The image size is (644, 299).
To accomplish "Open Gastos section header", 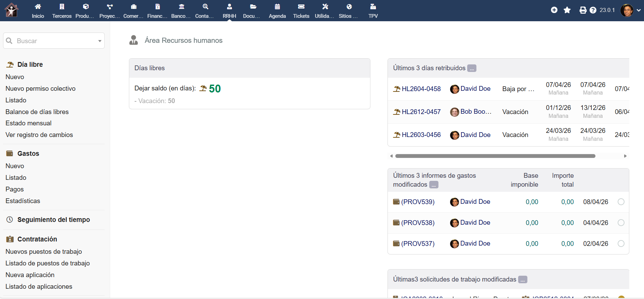I will [x=28, y=153].
